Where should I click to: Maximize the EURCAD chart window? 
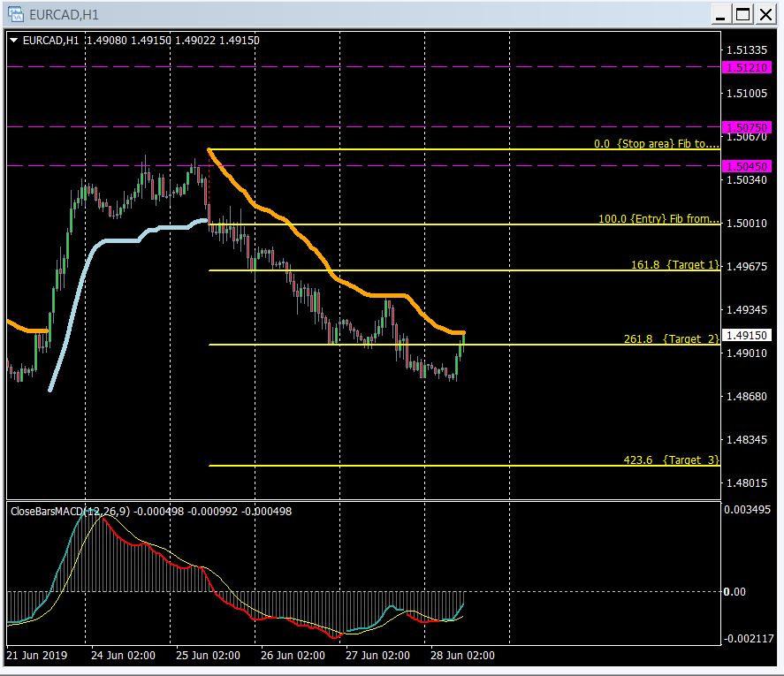point(743,14)
